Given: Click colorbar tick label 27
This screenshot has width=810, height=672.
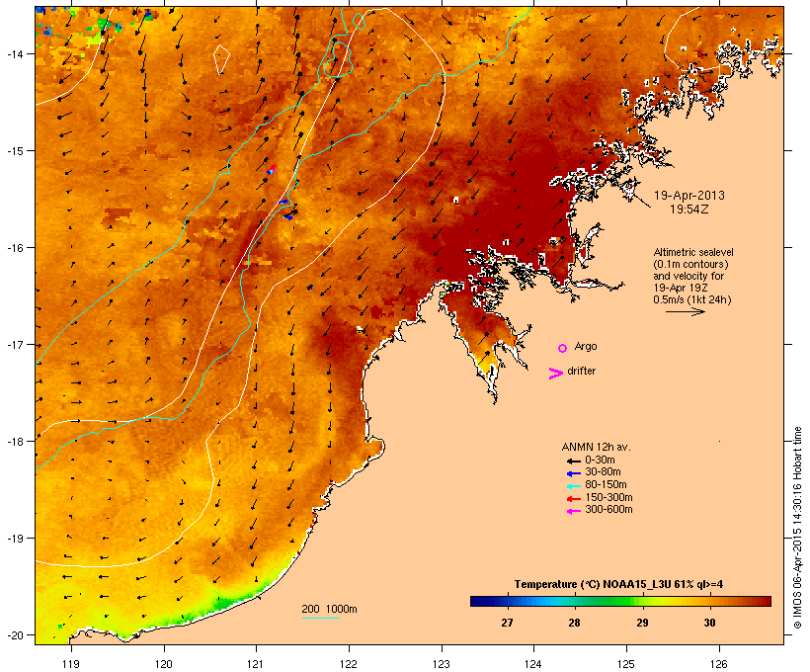Looking at the screenshot, I should tap(507, 623).
